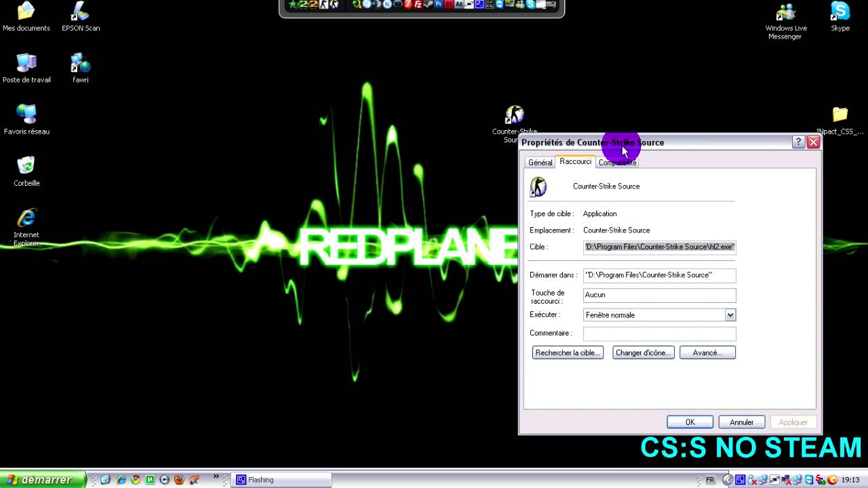Open Windows Live Messenger desktop icon

[x=785, y=21]
